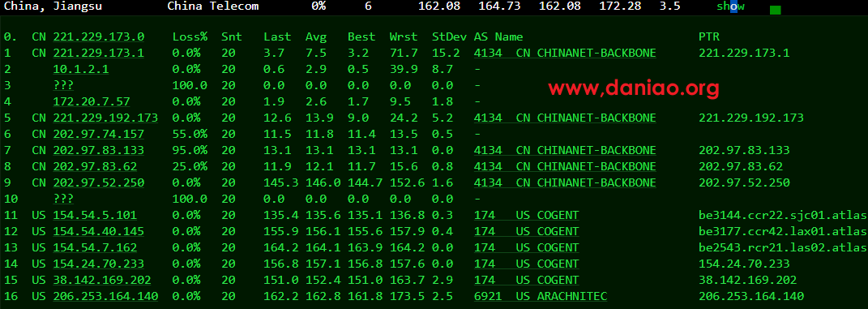Click the 145.3 last latency value
The width and height of the screenshot is (868, 309).
point(281,182)
